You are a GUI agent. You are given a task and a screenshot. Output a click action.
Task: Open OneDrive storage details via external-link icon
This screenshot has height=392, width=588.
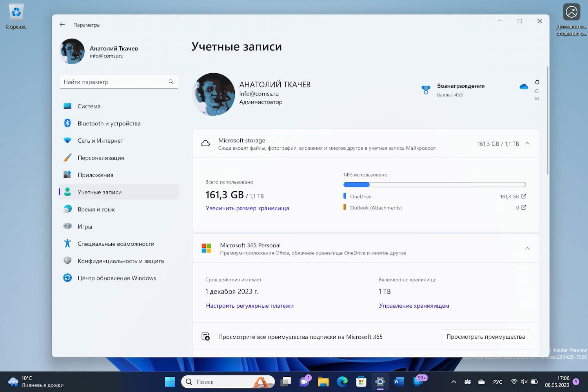[523, 196]
